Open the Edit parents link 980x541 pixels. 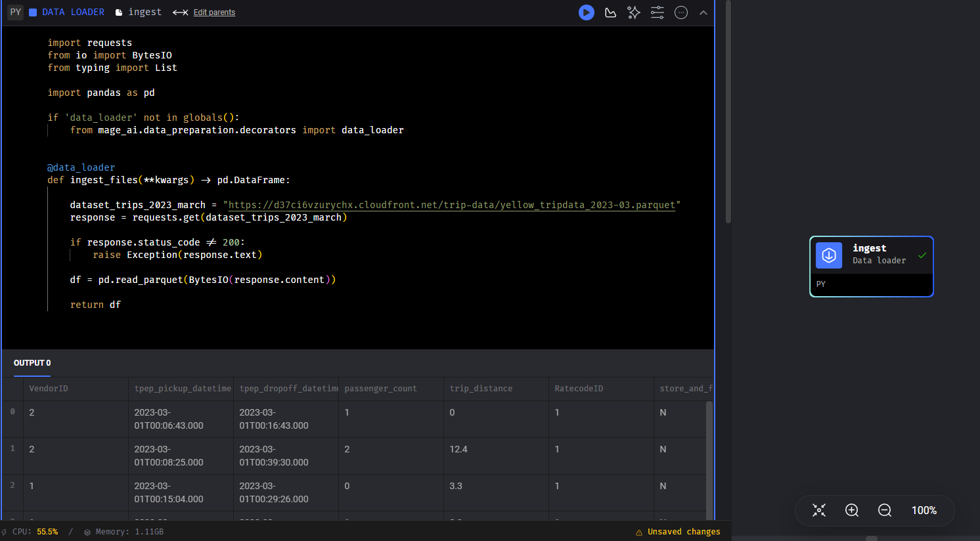214,12
